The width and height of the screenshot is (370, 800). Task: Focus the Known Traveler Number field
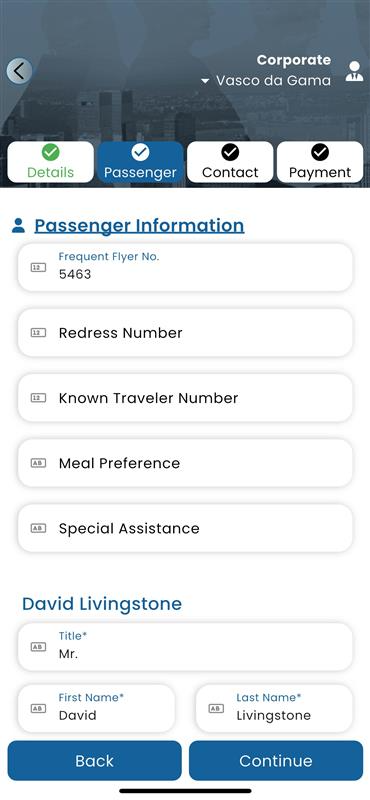tap(185, 397)
